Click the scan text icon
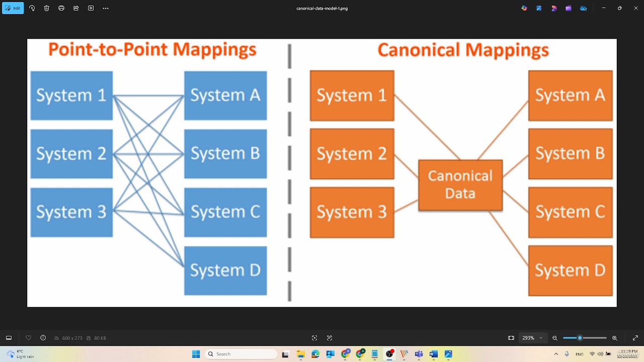The image size is (644, 362). (330, 338)
